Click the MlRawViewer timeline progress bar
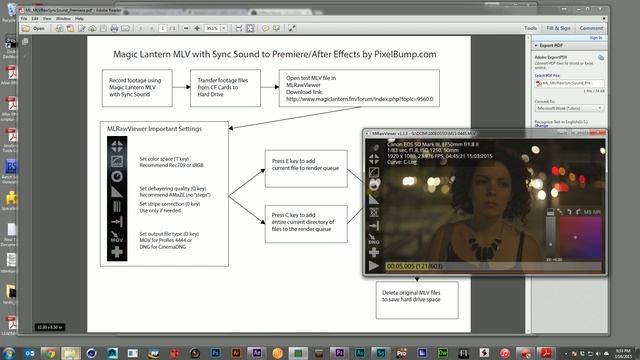 (x=494, y=267)
